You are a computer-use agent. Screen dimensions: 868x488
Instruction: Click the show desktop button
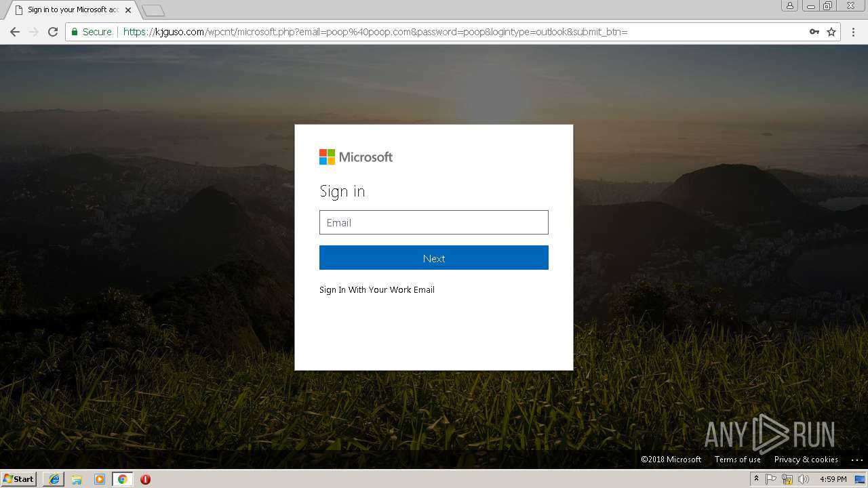coord(860,479)
